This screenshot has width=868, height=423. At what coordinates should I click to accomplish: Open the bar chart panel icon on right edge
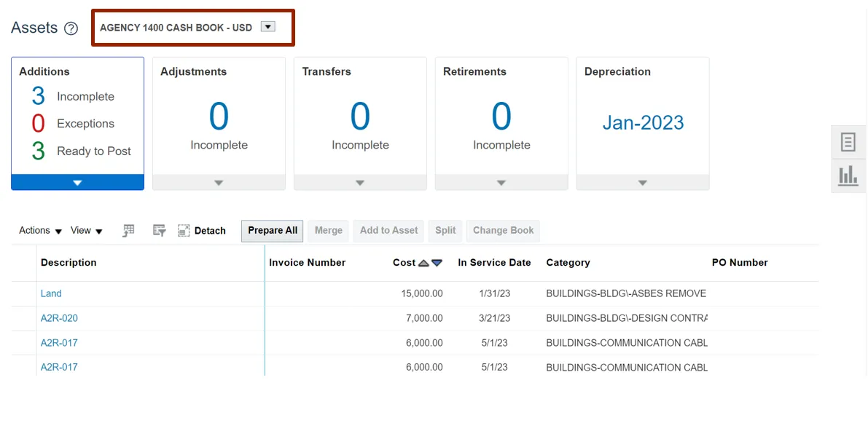(848, 175)
